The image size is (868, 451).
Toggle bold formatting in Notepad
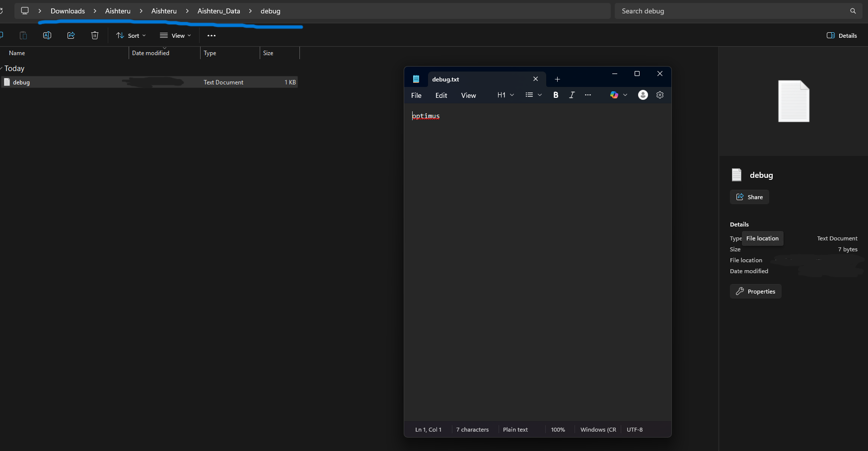(556, 95)
